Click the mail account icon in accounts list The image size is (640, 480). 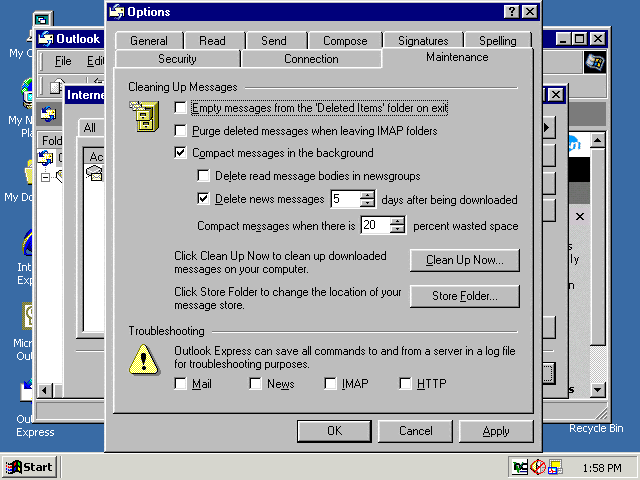coord(94,173)
